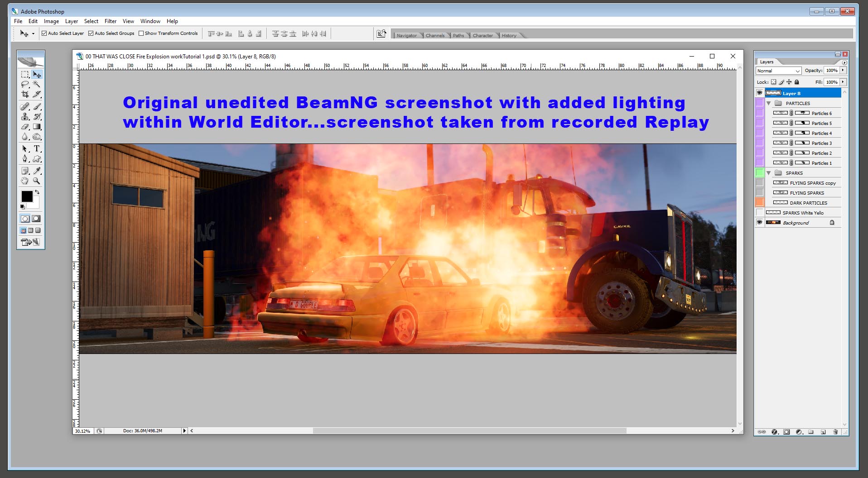The width and height of the screenshot is (868, 478).
Task: Show the SPARKS White Yello layer
Action: pyautogui.click(x=760, y=213)
